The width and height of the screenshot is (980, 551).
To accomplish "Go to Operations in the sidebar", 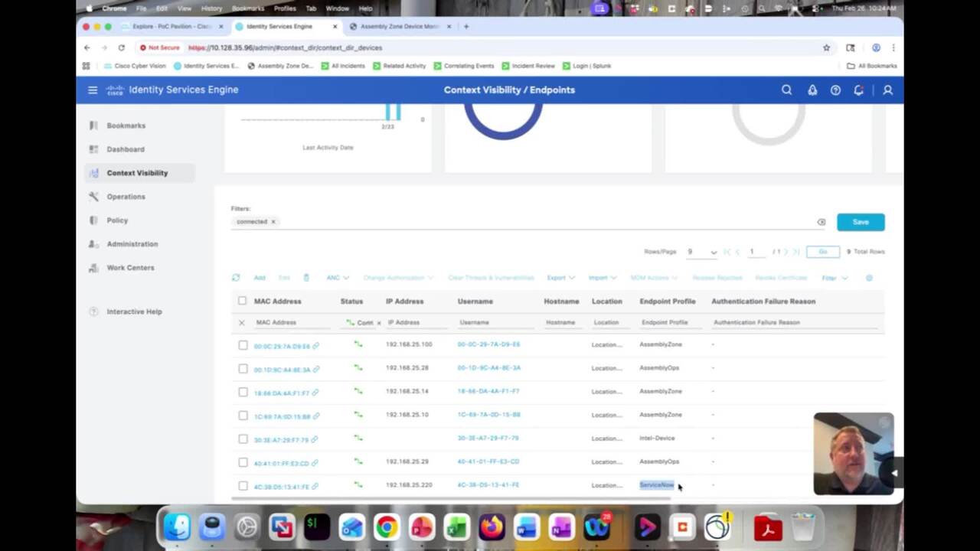I will 126,197.
